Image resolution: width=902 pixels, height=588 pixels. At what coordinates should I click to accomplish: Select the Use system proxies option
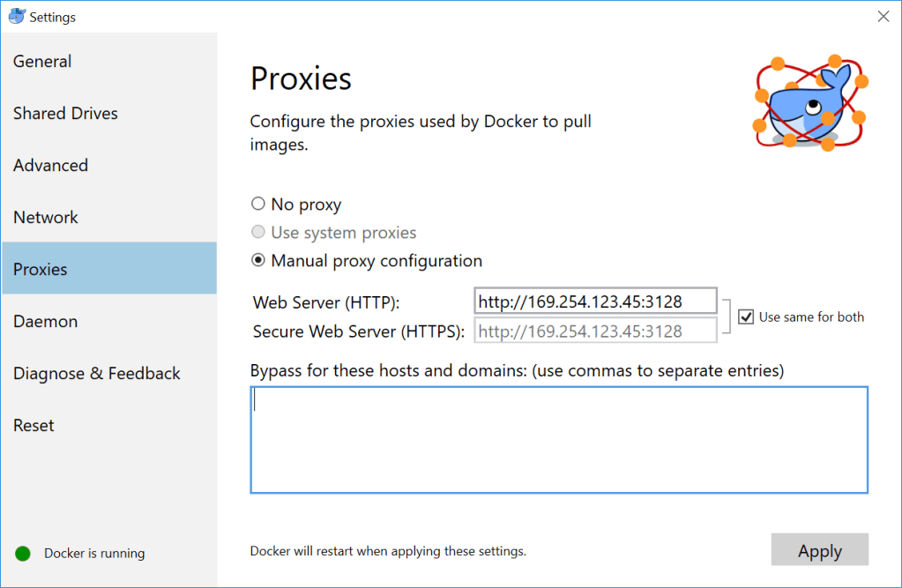click(x=257, y=232)
